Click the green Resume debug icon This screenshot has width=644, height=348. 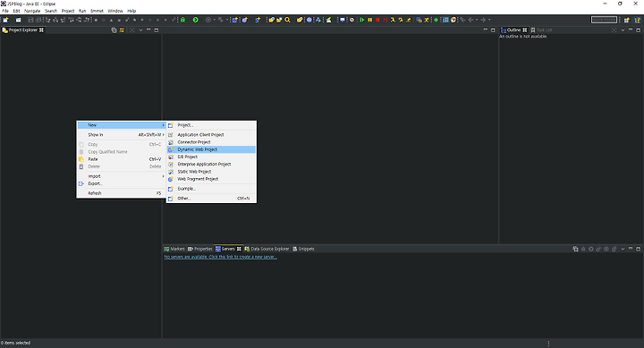362,20
